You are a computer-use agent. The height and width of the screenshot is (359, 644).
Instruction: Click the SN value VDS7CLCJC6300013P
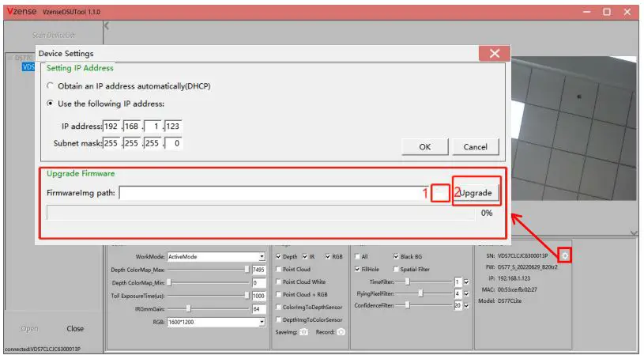tap(522, 255)
